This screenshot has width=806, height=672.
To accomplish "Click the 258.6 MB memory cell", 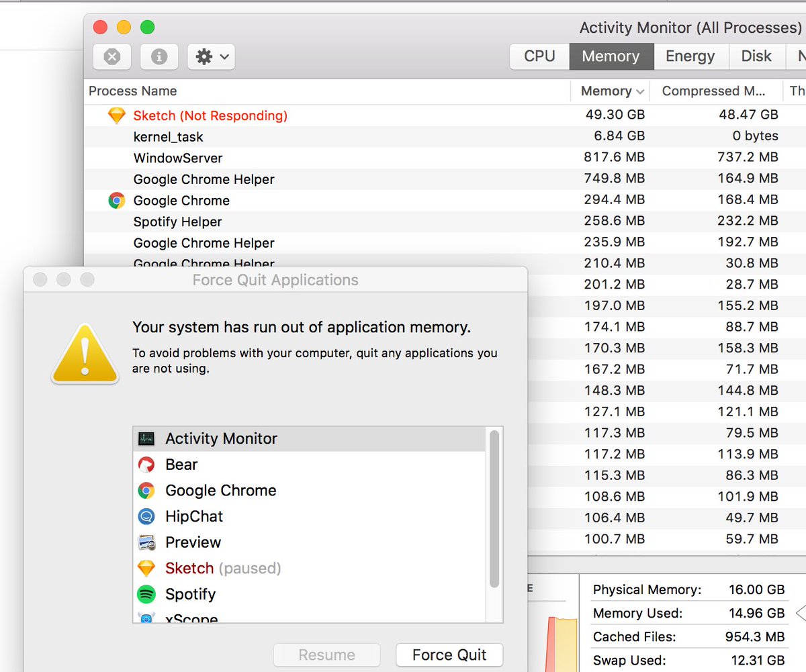I will (x=614, y=221).
